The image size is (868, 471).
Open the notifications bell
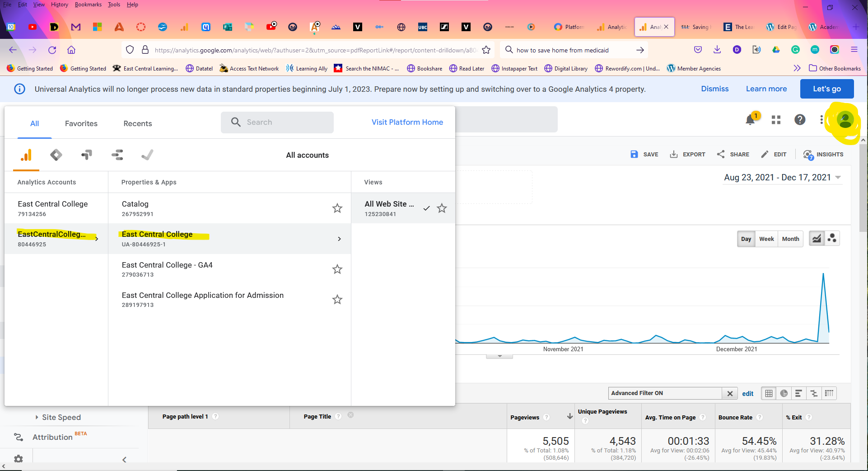click(751, 119)
